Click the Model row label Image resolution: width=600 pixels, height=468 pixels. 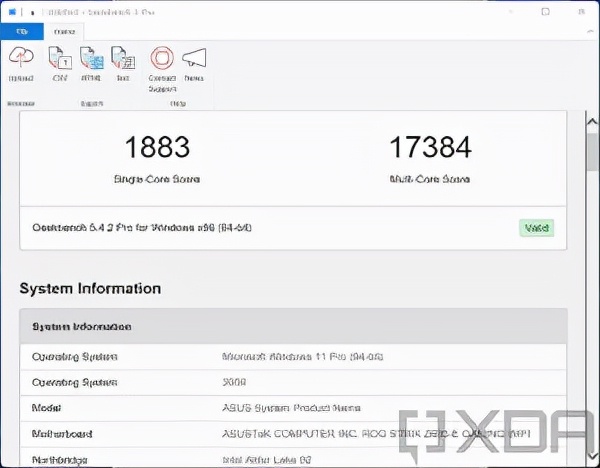[x=46, y=408]
